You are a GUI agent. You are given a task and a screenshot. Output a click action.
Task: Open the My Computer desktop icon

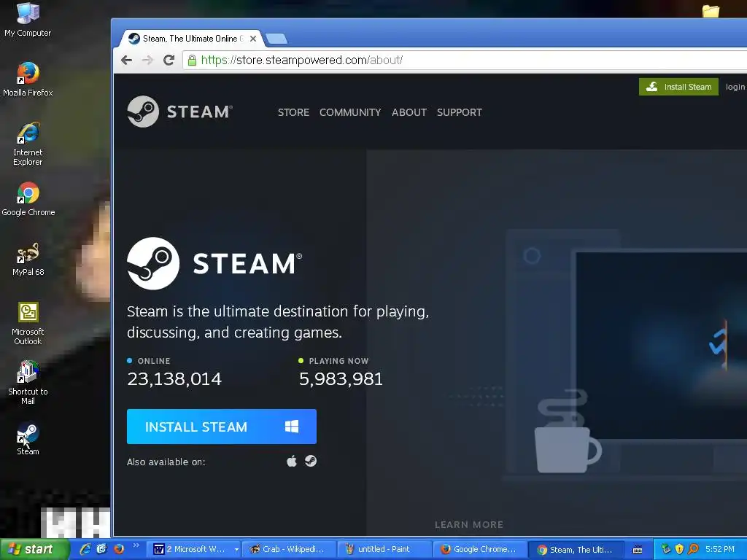(x=28, y=19)
